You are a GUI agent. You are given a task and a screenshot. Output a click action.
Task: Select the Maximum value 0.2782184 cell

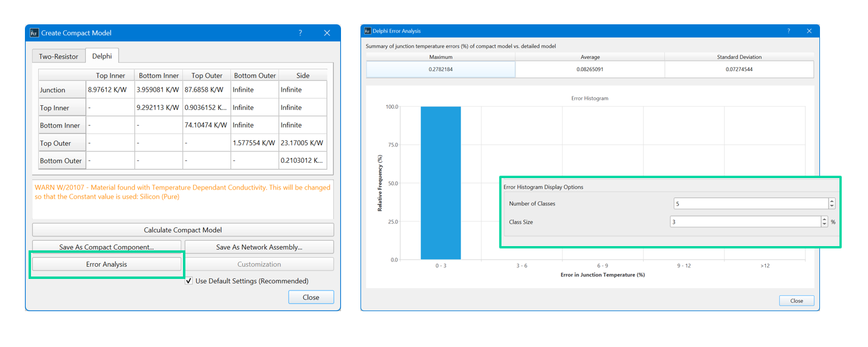[441, 69]
